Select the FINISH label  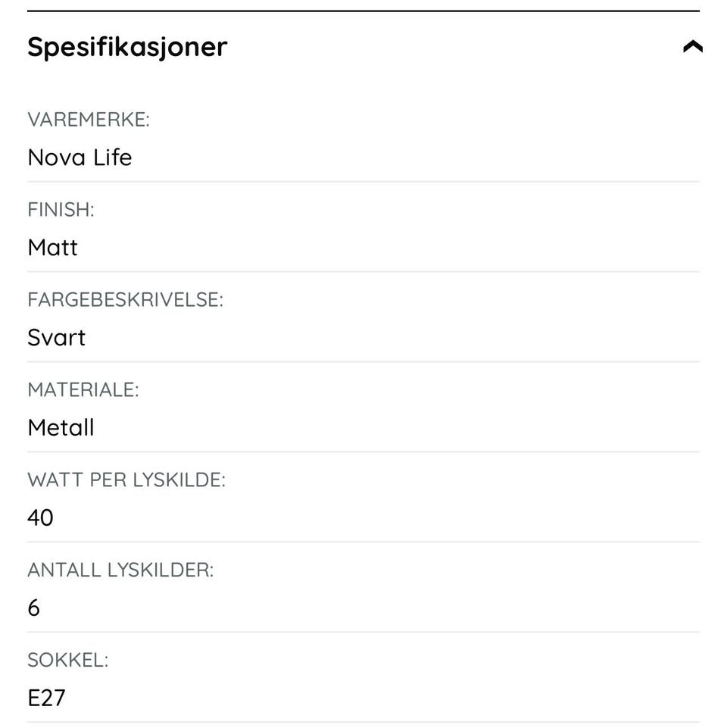click(61, 210)
